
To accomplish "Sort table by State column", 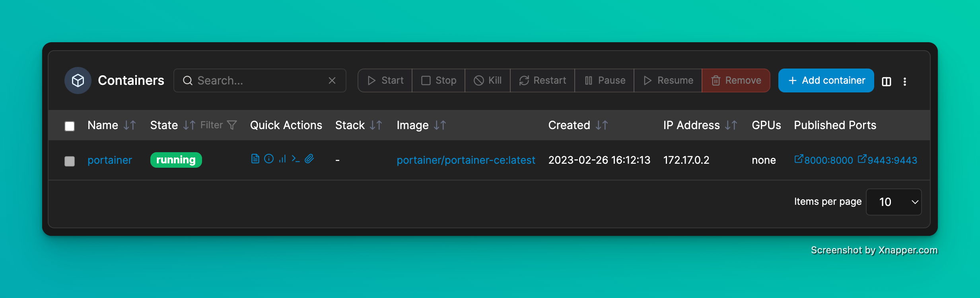I will pyautogui.click(x=189, y=125).
